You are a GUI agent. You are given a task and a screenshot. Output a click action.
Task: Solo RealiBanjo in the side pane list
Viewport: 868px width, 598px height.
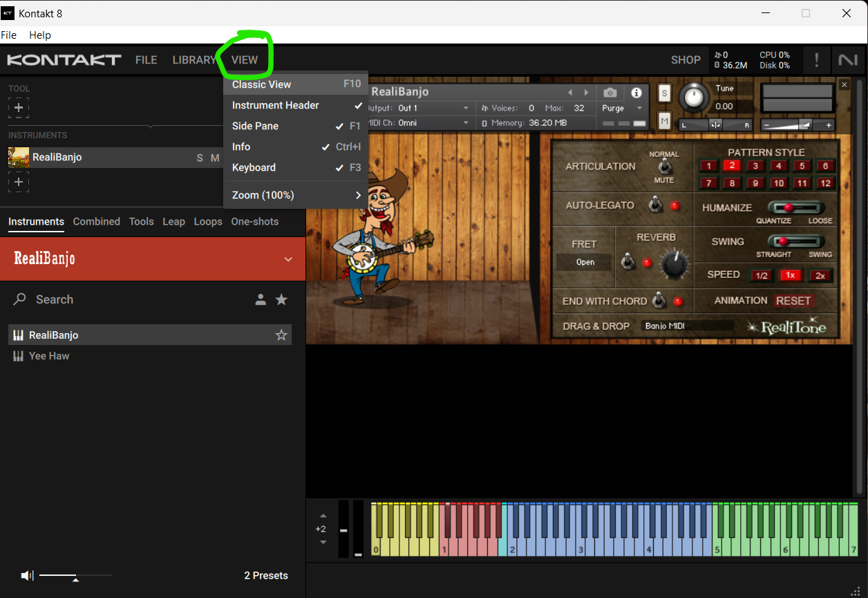[x=200, y=158]
